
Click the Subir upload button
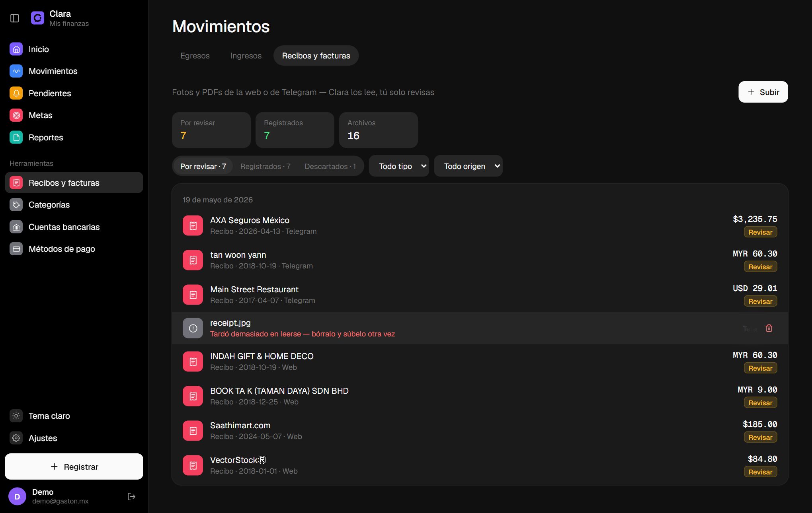tap(763, 92)
